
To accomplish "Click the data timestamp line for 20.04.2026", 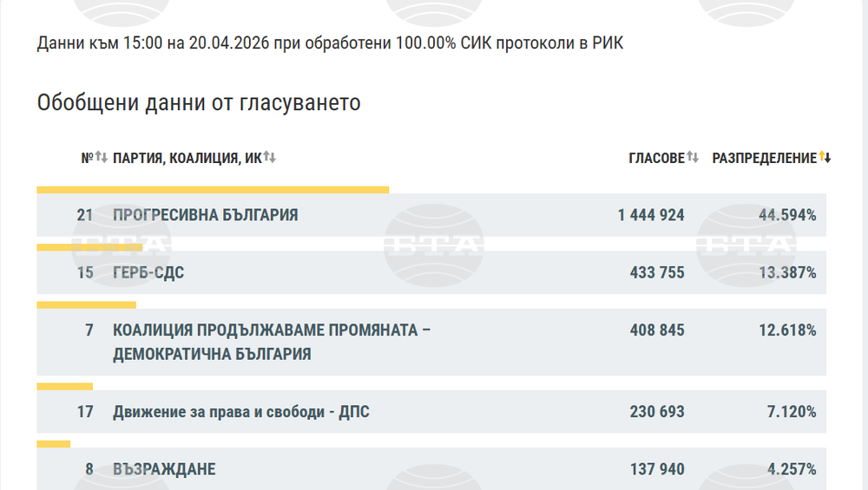I will (x=330, y=43).
